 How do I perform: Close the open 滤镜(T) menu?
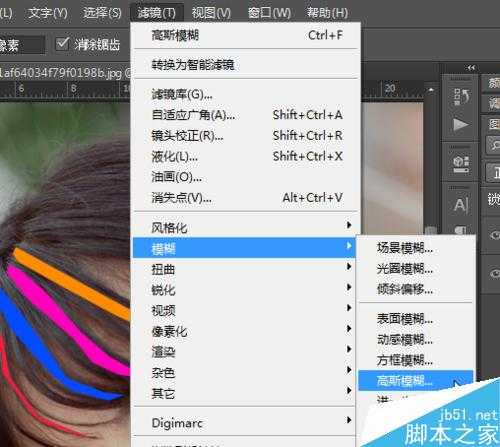click(x=157, y=13)
